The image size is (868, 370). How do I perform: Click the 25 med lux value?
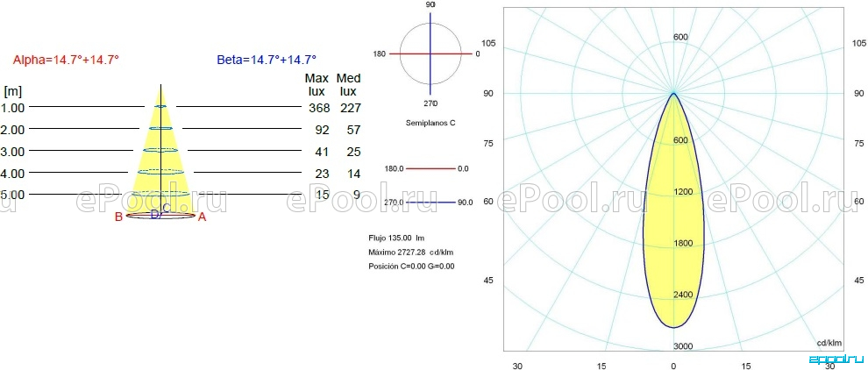(353, 152)
